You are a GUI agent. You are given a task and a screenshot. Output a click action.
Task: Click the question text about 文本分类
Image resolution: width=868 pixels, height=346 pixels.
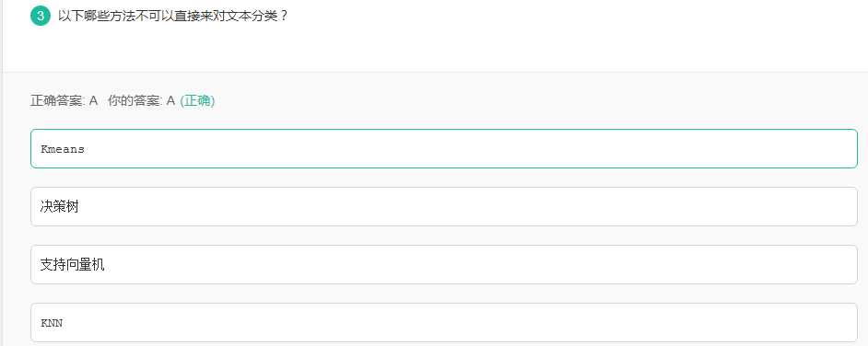[x=172, y=16]
